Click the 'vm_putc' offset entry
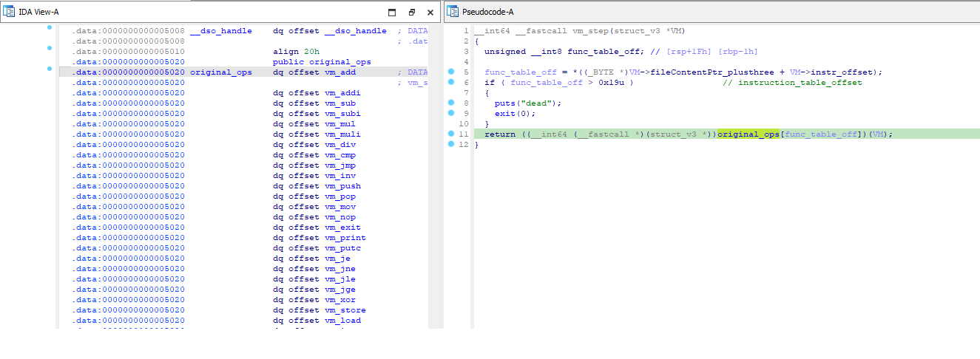Viewport: 980px width, 359px height. pos(342,248)
